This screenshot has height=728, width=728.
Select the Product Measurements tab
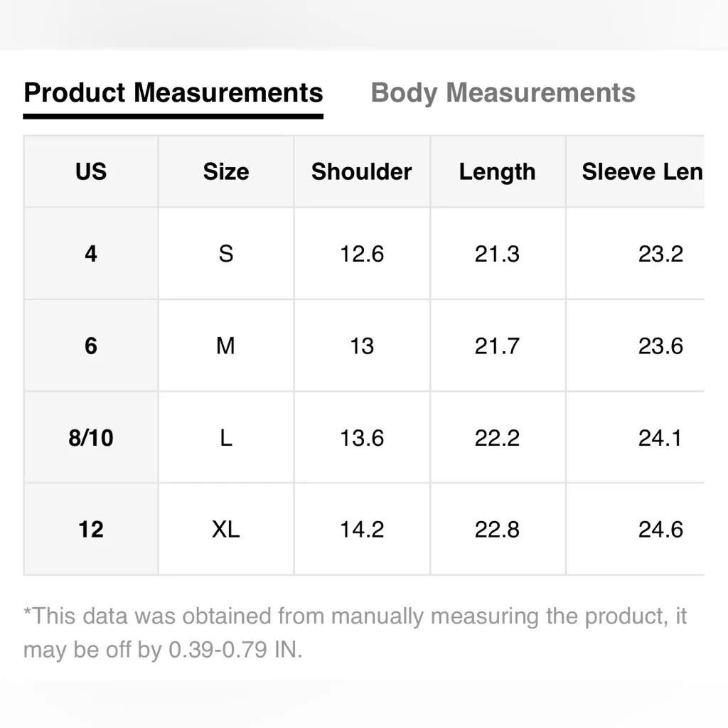173,93
